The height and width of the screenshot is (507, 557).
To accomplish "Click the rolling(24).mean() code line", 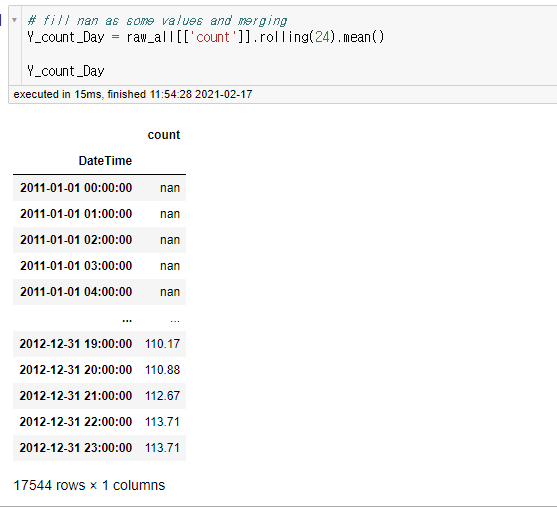I will pyautogui.click(x=206, y=37).
